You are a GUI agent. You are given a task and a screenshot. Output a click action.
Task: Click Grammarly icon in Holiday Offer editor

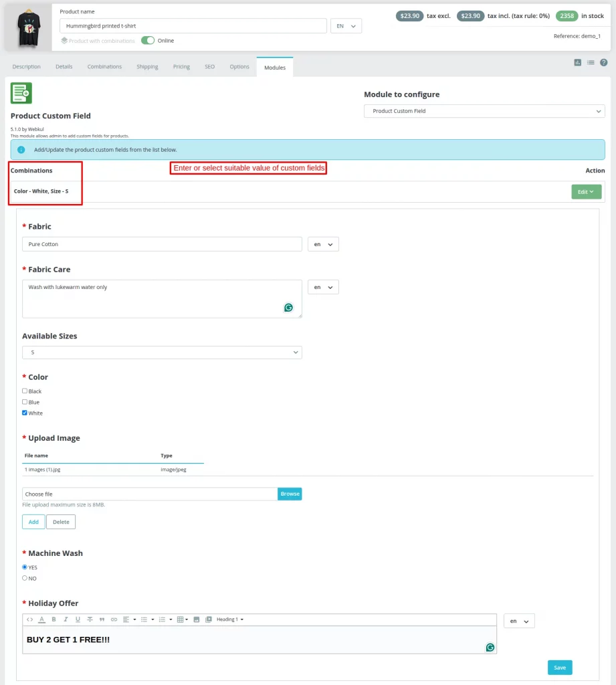490,647
